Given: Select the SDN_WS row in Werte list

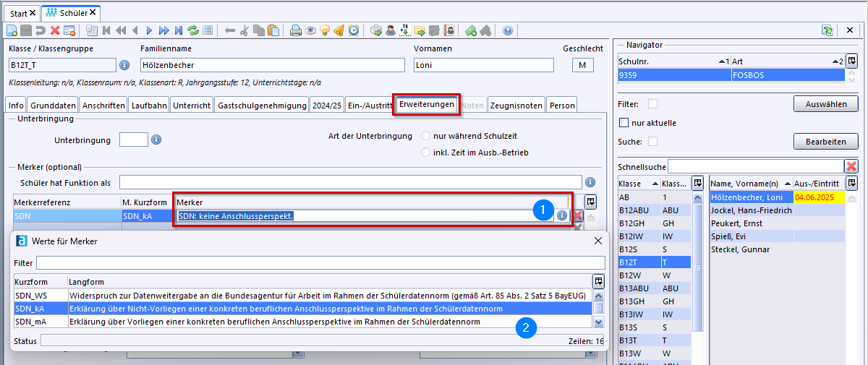Looking at the screenshot, I should [x=302, y=295].
